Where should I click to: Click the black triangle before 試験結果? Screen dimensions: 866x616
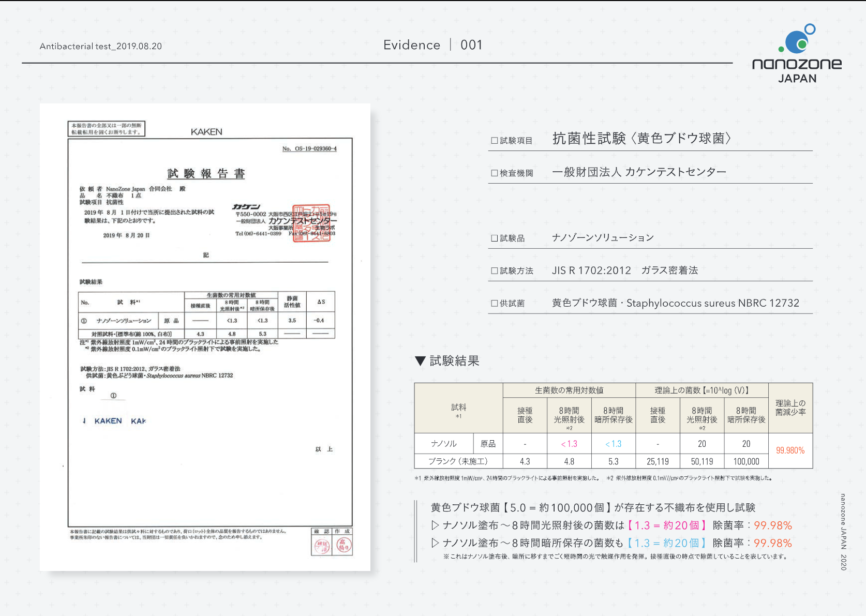[421, 361]
